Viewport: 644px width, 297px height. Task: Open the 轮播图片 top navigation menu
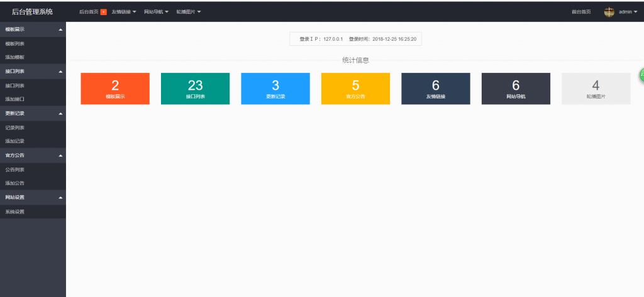(188, 12)
